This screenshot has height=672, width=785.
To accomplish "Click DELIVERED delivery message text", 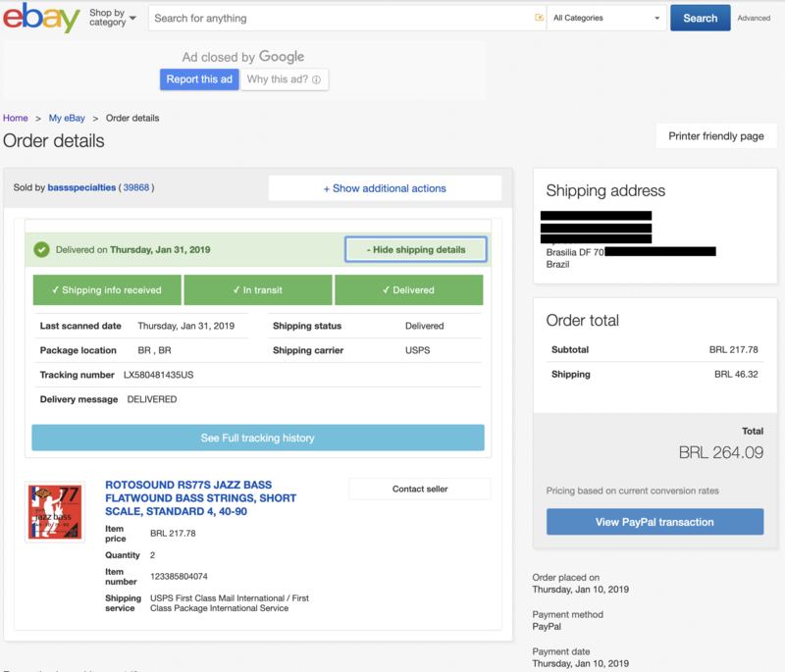I will coord(152,399).
